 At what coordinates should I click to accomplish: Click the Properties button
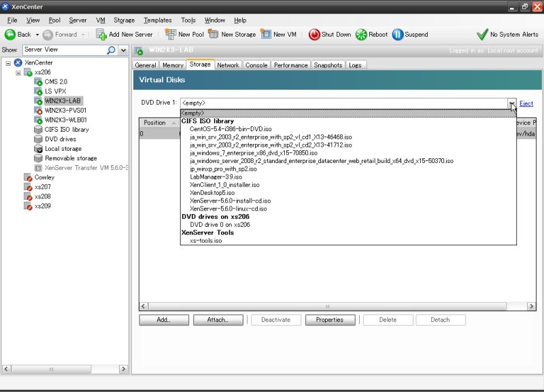330,320
